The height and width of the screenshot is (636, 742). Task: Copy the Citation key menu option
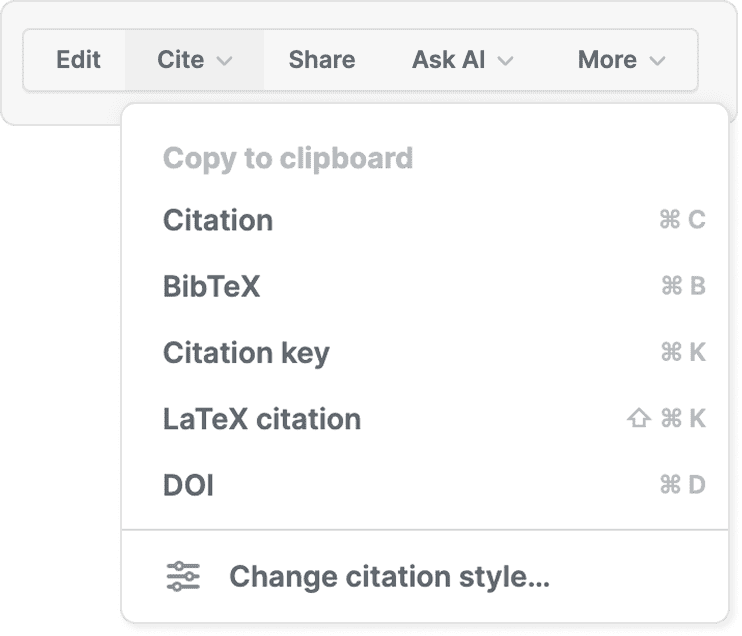[x=246, y=353]
